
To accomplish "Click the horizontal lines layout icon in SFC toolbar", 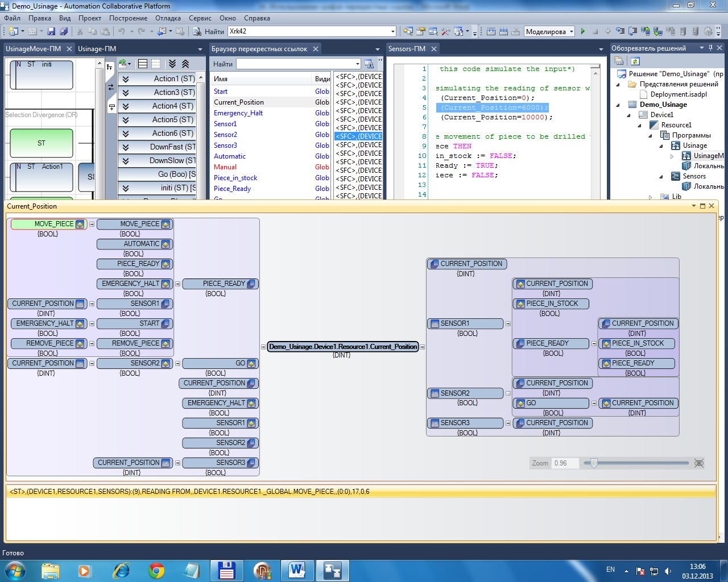I will [x=143, y=64].
